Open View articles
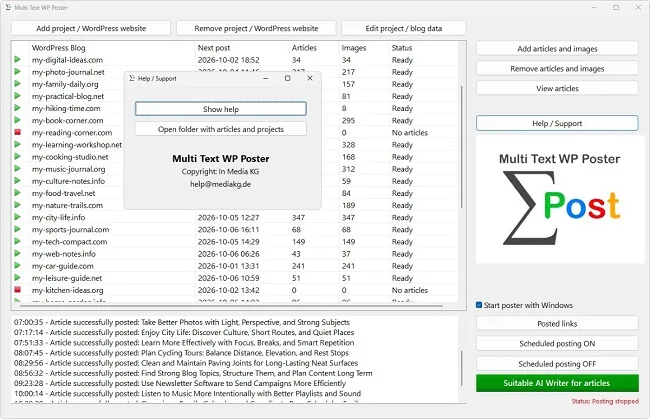This screenshot has height=419, width=650. pyautogui.click(x=557, y=88)
